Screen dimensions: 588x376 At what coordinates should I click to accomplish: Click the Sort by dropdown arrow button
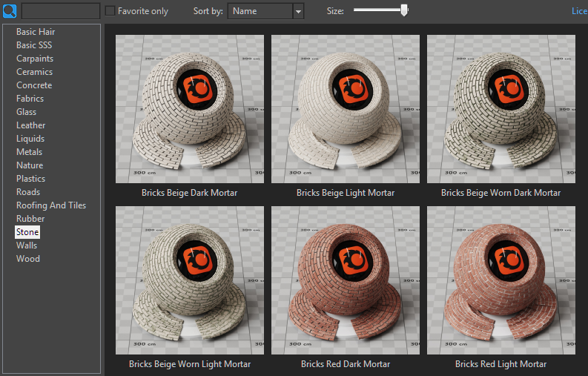pyautogui.click(x=298, y=11)
